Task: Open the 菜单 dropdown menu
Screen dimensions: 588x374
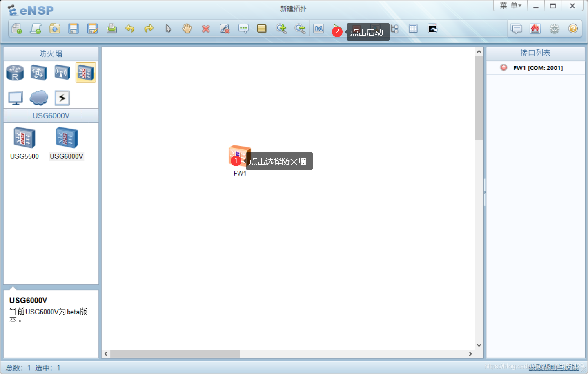Action: [x=510, y=6]
